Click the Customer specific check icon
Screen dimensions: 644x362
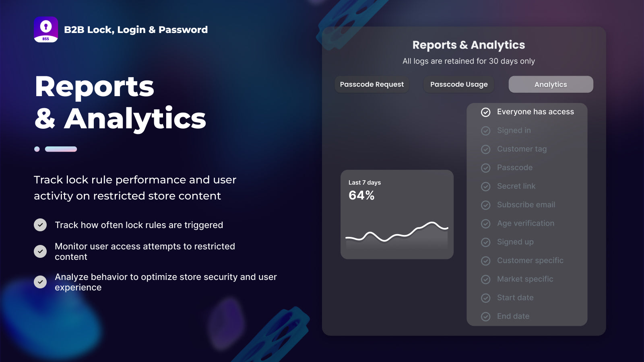click(x=486, y=261)
